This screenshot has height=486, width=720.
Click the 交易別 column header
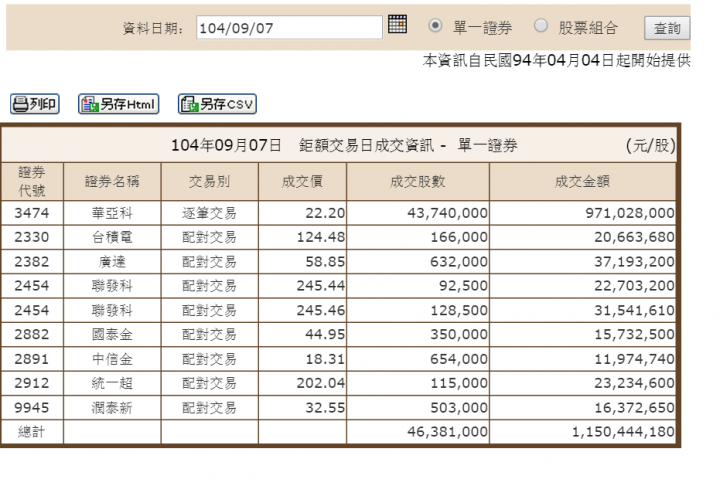(209, 181)
